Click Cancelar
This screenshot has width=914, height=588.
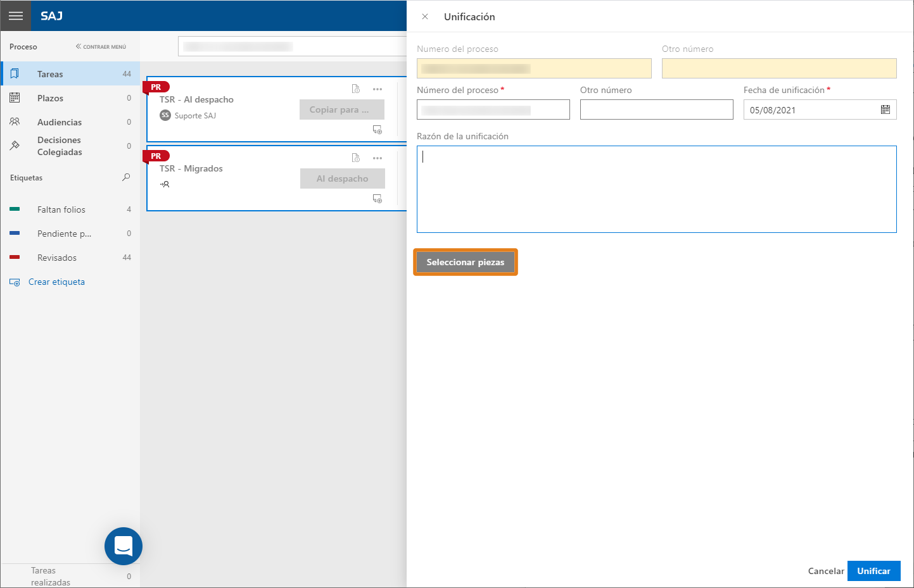(826, 571)
